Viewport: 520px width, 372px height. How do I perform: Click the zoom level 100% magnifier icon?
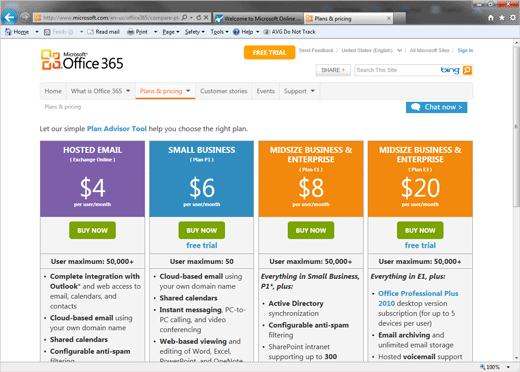click(x=483, y=367)
